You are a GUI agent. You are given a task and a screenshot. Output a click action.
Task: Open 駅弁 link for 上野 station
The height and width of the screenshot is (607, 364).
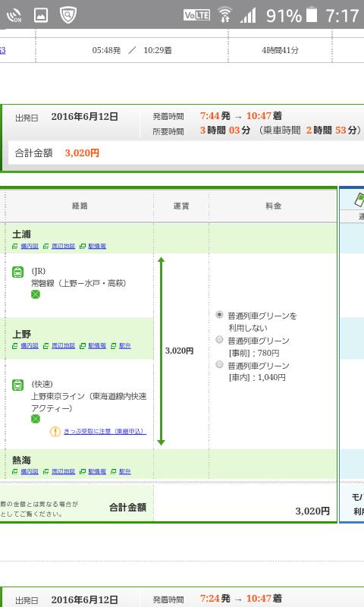(x=125, y=346)
